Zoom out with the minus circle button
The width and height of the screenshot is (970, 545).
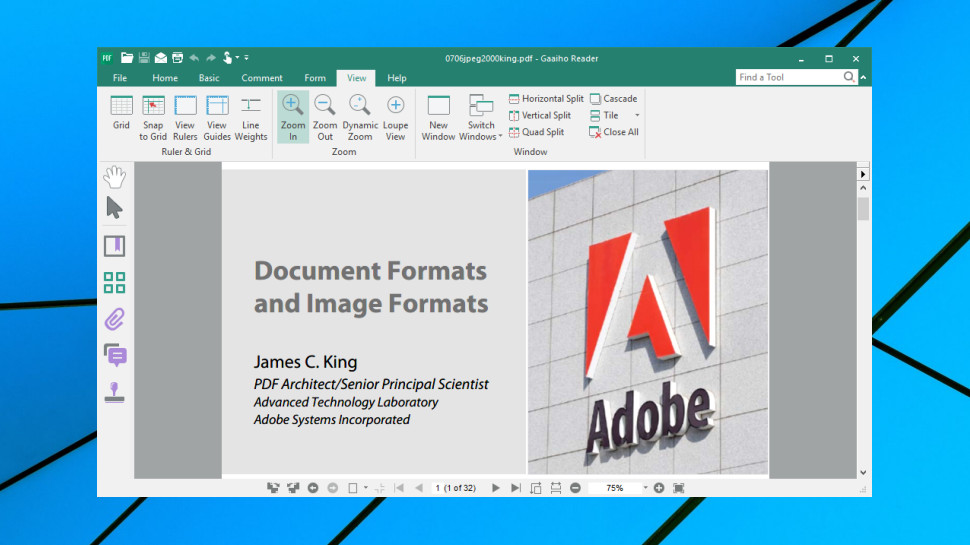tap(575, 488)
